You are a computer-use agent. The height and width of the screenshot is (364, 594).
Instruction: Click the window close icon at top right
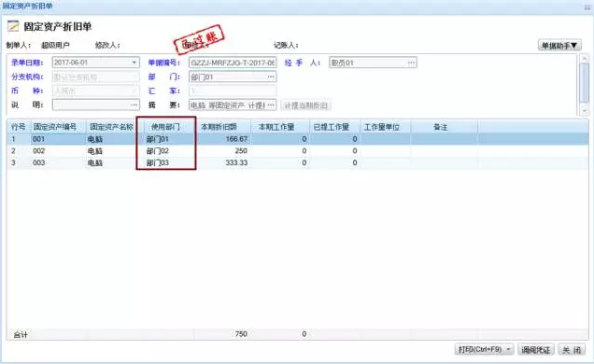tap(587, 7)
